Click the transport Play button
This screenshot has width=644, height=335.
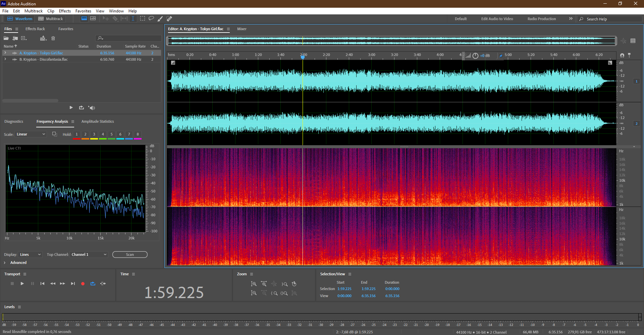tap(22, 284)
